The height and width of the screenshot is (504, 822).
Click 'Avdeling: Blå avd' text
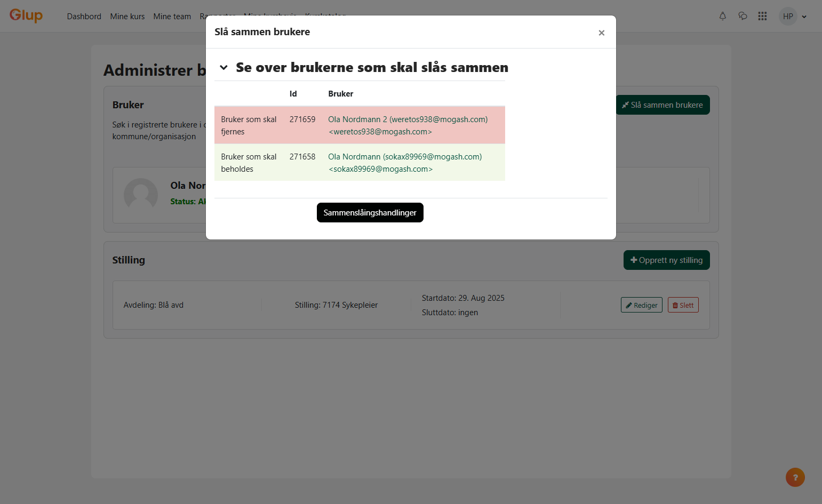click(x=154, y=305)
